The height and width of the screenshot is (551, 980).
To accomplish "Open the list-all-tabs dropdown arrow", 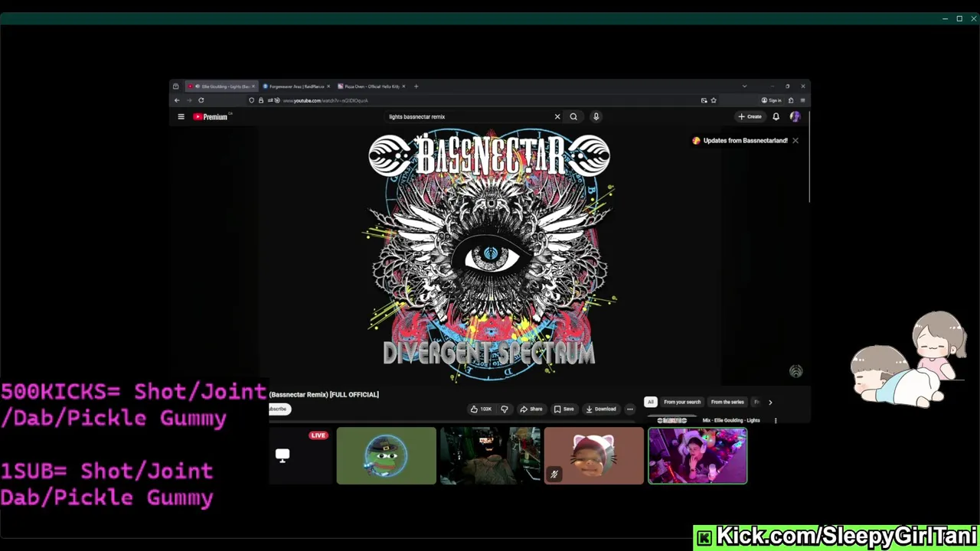I will (744, 86).
